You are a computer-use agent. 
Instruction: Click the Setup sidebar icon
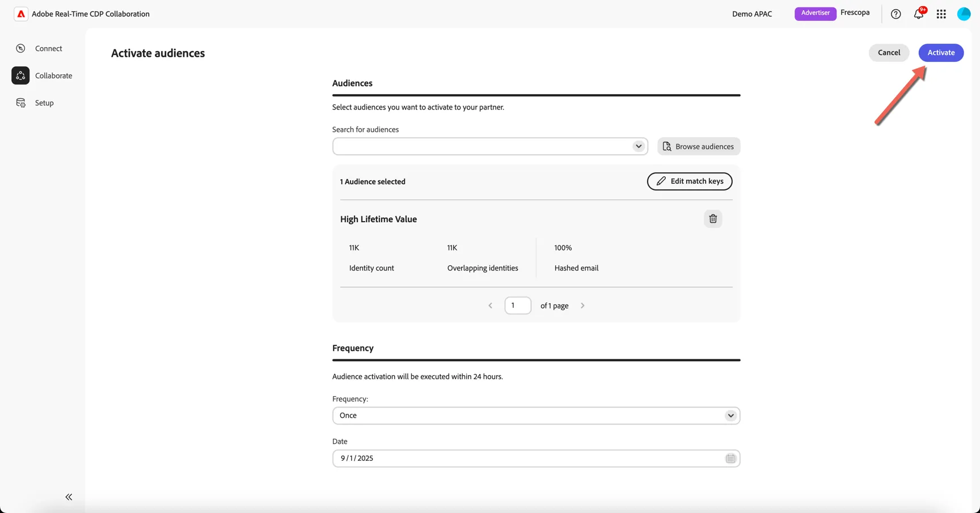coord(21,103)
